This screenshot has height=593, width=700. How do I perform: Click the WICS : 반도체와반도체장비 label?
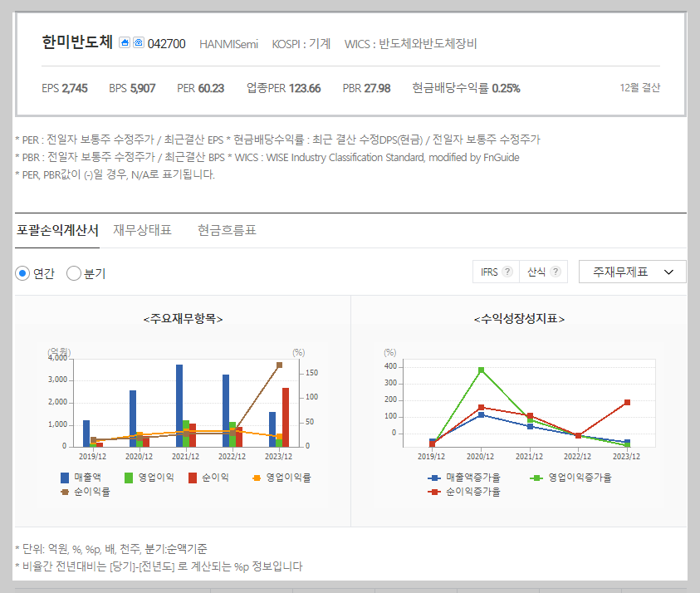pos(411,44)
